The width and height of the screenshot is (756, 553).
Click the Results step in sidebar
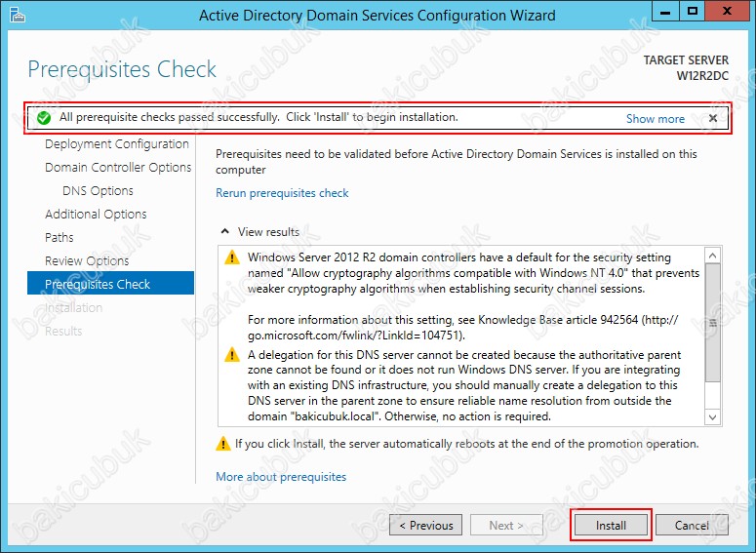(63, 332)
